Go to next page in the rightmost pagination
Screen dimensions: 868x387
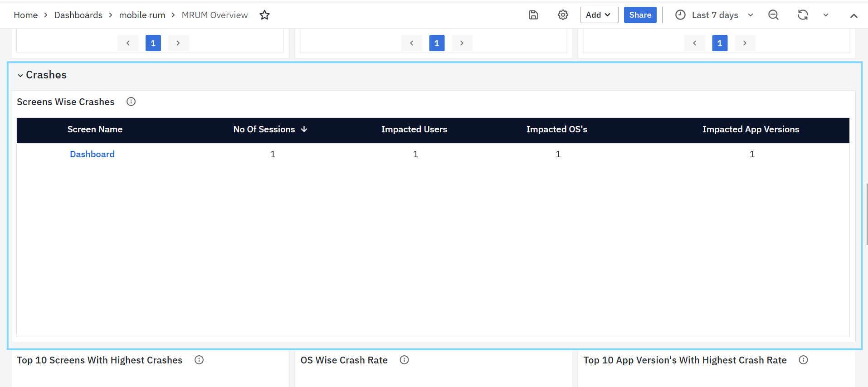[745, 43]
